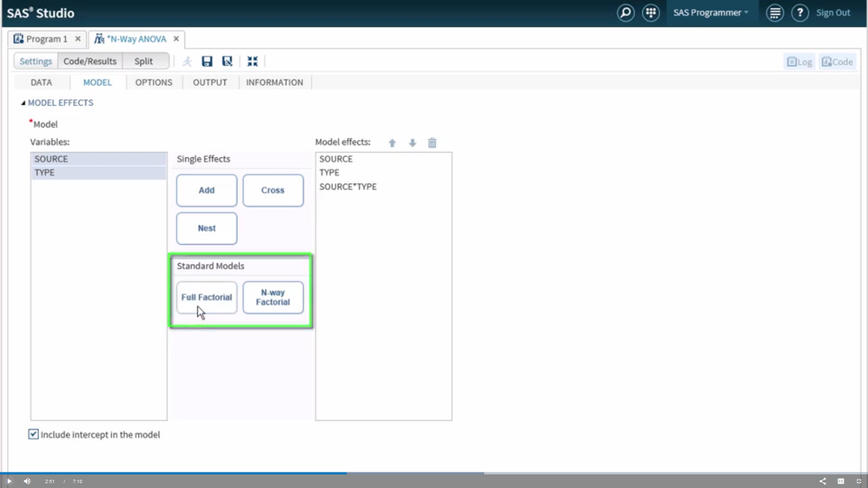This screenshot has height=488, width=868.
Task: Move model effect down with arrow
Action: point(413,143)
